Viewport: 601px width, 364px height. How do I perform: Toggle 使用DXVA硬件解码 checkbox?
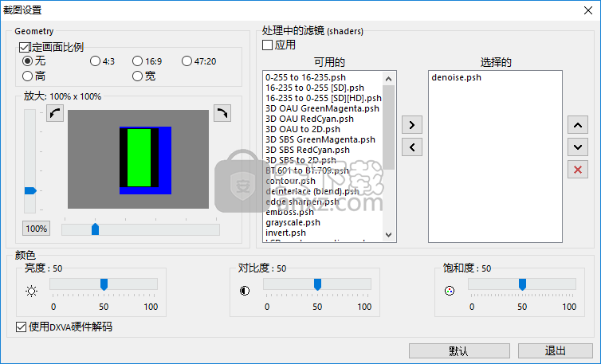[21, 327]
